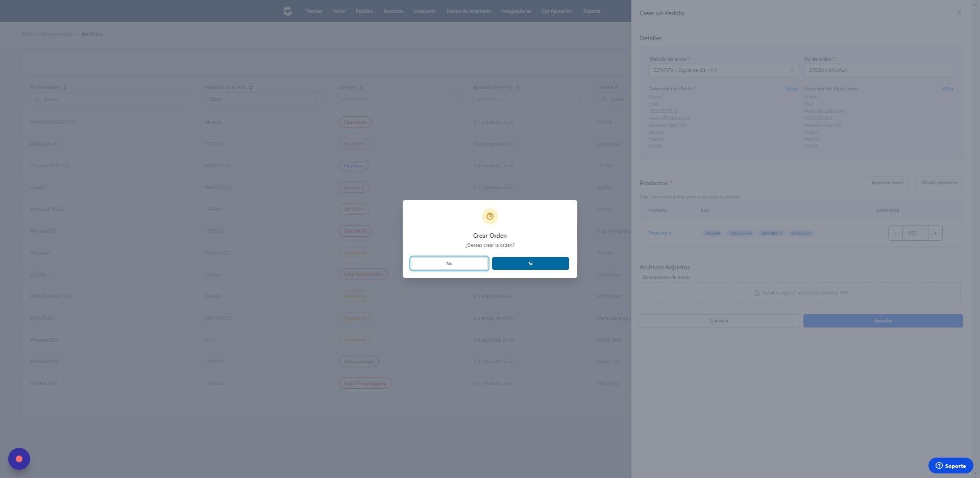This screenshot has width=980, height=478.
Task: Close the Crear un Pedido panel
Action: click(x=959, y=13)
